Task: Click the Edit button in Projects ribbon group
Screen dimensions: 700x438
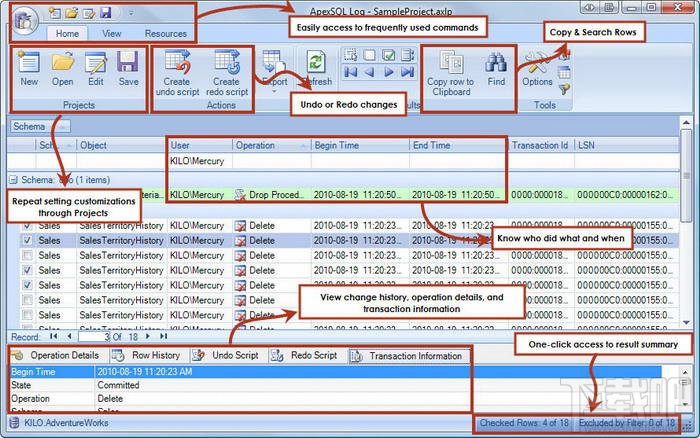Action: (96, 69)
